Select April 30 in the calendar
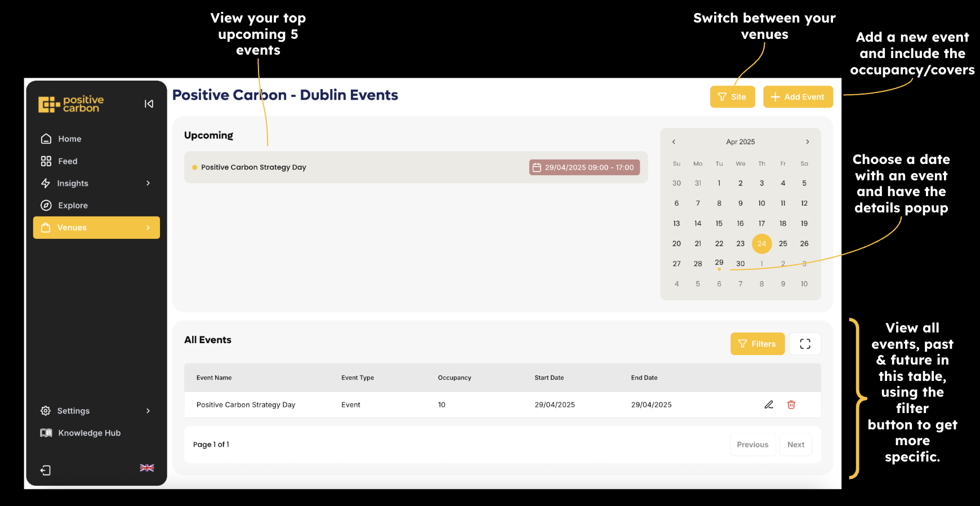Screen dimensions: 980x506 pyautogui.click(x=740, y=264)
